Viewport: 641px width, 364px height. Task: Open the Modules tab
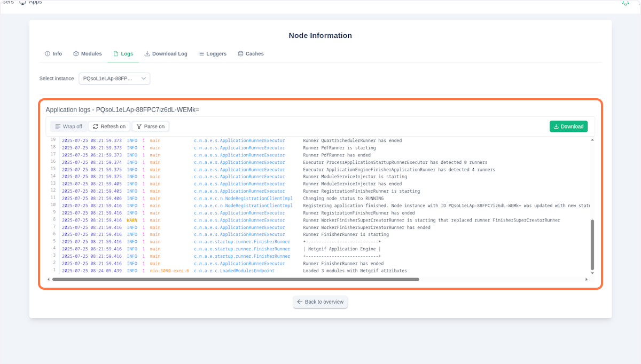pyautogui.click(x=87, y=53)
